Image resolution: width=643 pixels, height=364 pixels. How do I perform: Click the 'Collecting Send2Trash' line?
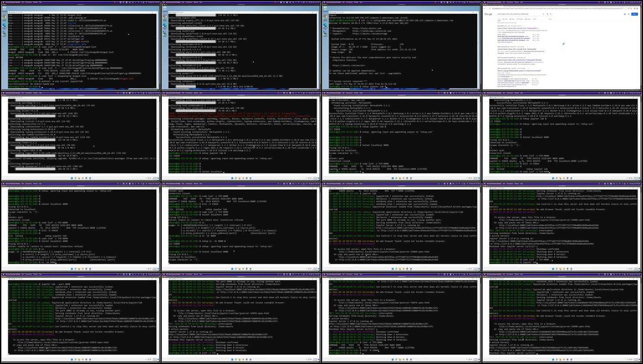click(x=182, y=31)
